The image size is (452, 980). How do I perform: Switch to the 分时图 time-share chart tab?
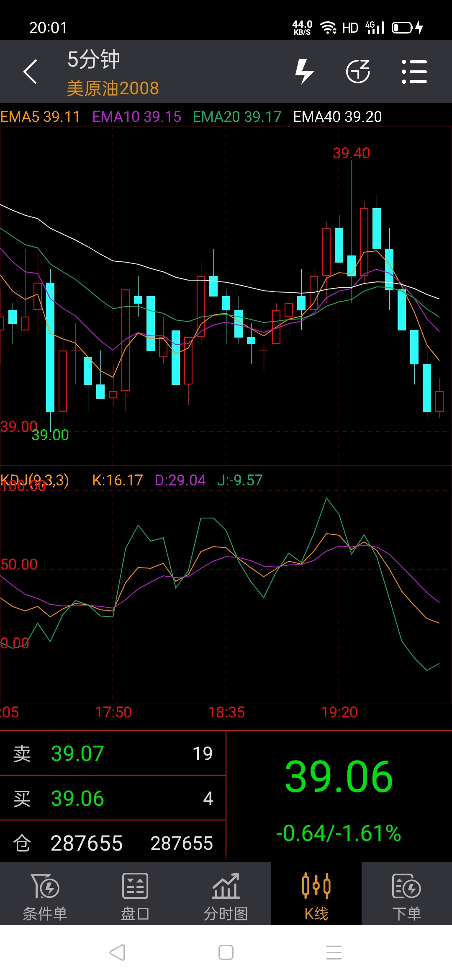(x=226, y=894)
